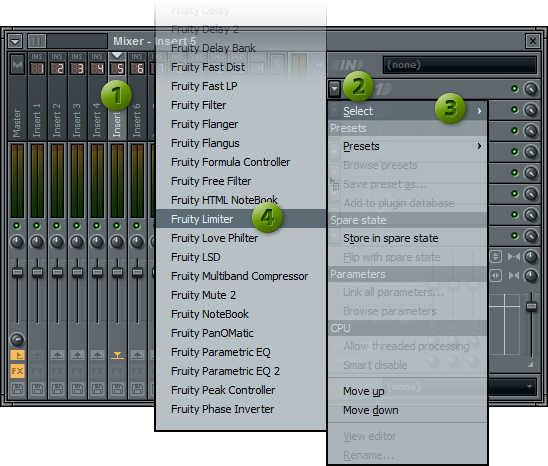Mute Insert 3 via its green LED
The height and width of the screenshot is (466, 548).
(x=77, y=226)
